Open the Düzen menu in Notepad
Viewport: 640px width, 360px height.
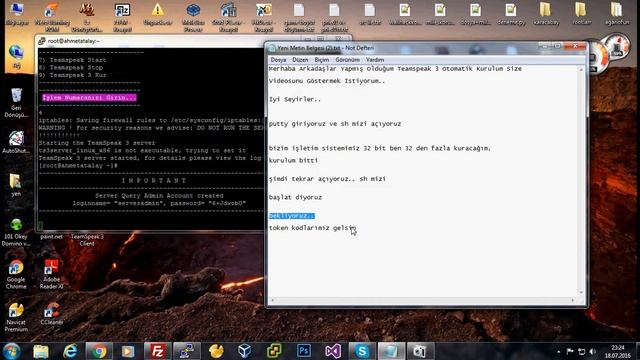point(300,60)
